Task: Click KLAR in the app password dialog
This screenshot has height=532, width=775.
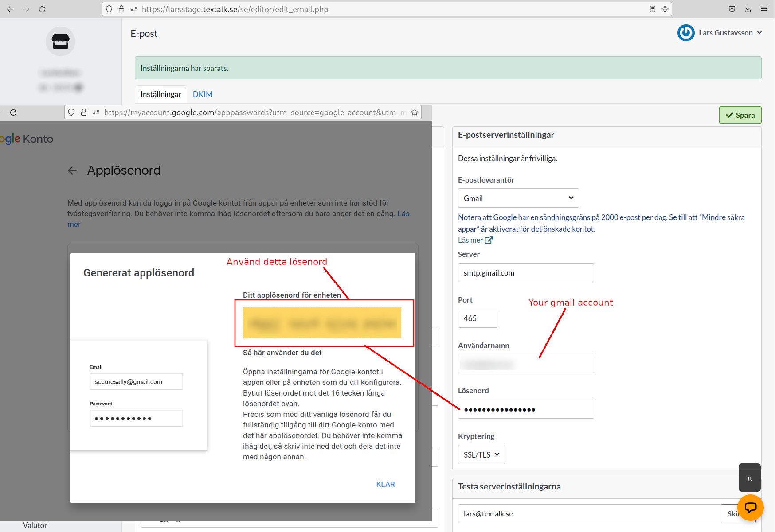Action: pos(385,484)
